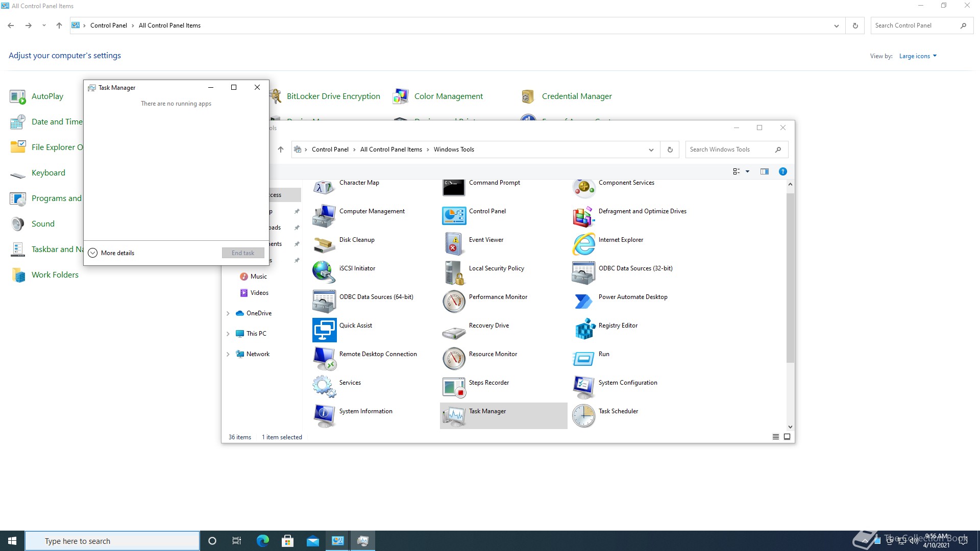Open the Windows Start menu
Image resolution: width=980 pixels, height=551 pixels.
pyautogui.click(x=12, y=541)
